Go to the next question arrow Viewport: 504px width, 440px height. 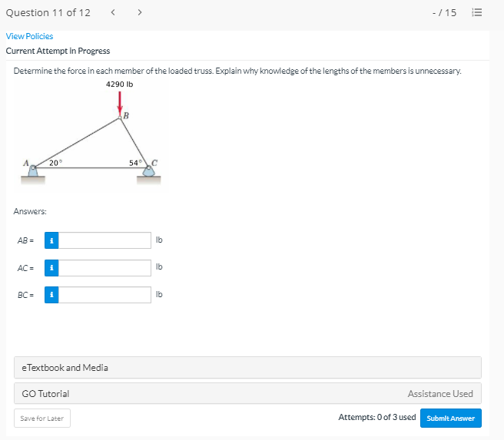pyautogui.click(x=140, y=12)
